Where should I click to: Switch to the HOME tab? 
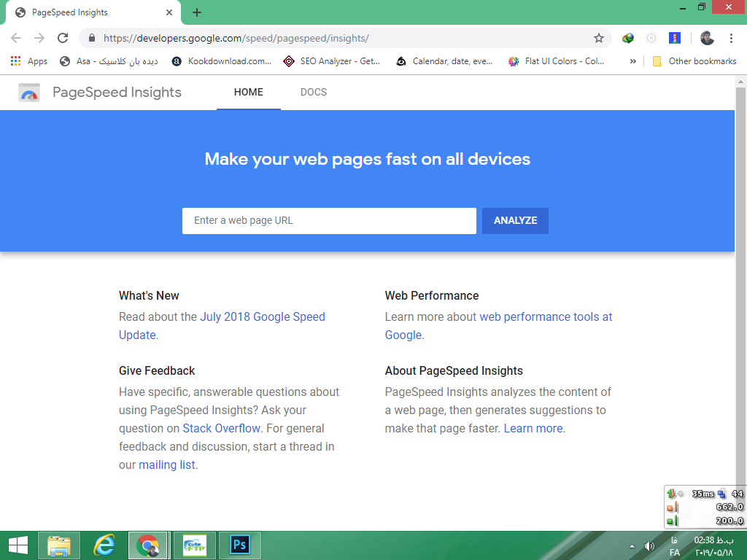click(x=248, y=93)
